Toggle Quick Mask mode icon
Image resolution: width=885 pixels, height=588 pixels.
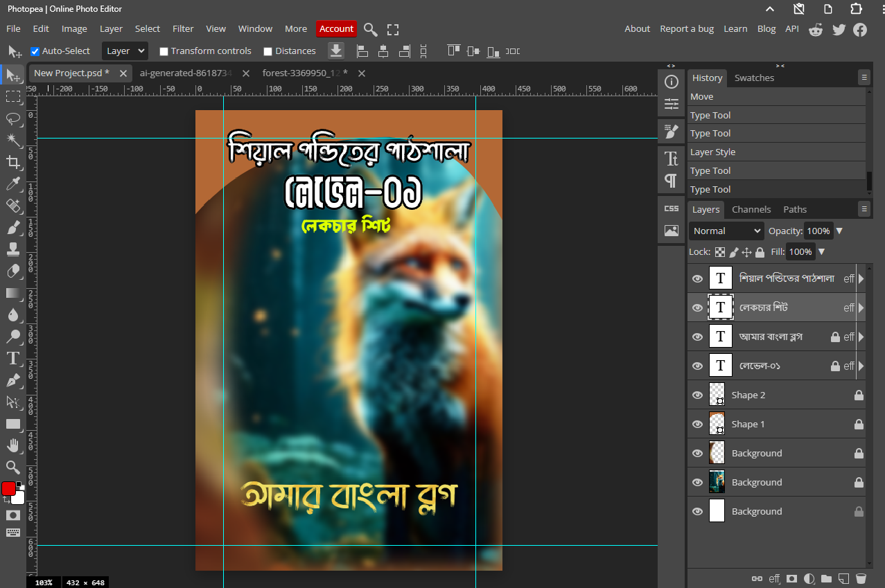point(13,515)
